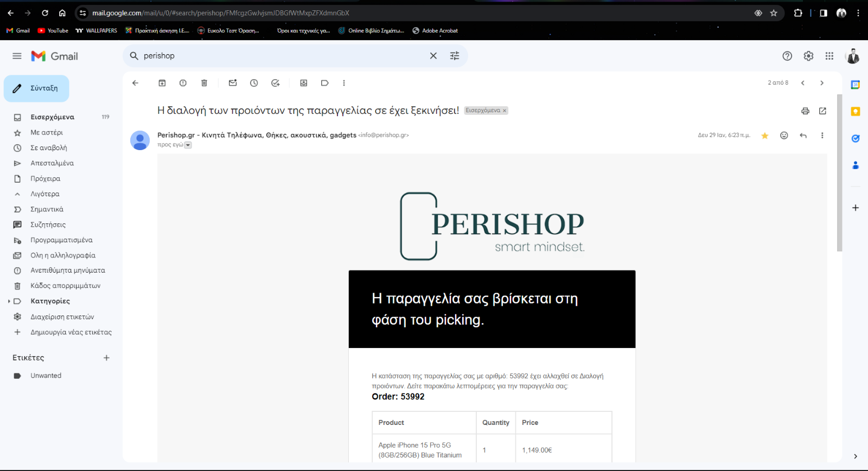868x471 pixels.
Task: Click the email content scrollbar
Action: click(x=839, y=173)
